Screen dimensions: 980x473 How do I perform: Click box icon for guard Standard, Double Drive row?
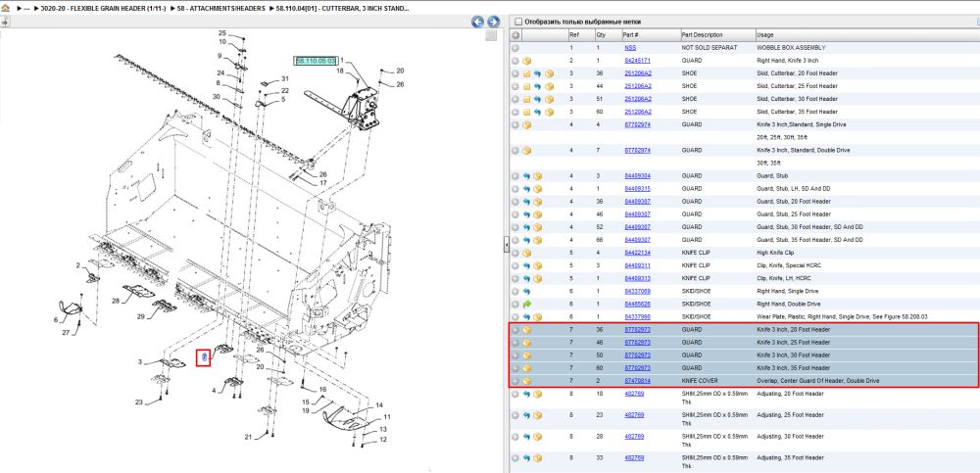coord(527,151)
